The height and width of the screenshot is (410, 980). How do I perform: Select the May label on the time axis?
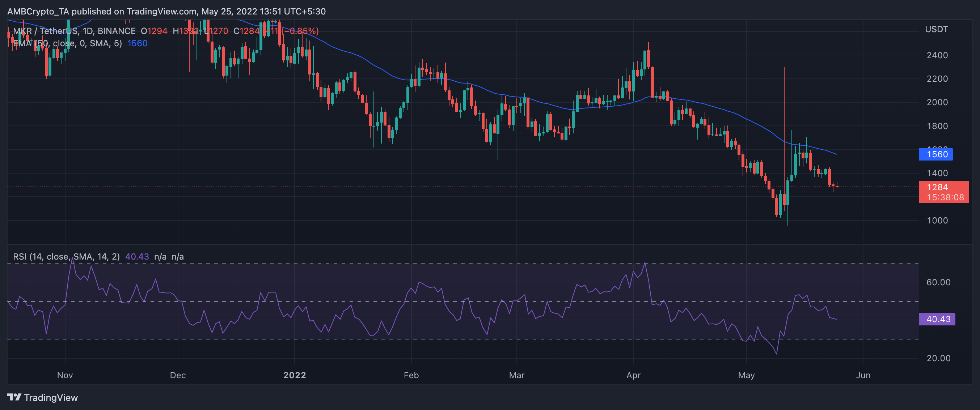point(747,375)
